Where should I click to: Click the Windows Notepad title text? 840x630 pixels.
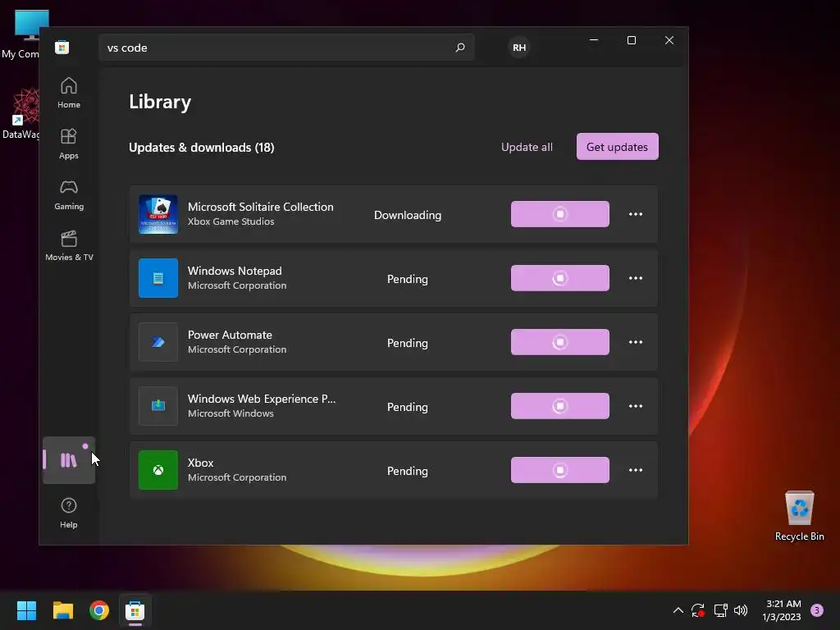pyautogui.click(x=235, y=271)
